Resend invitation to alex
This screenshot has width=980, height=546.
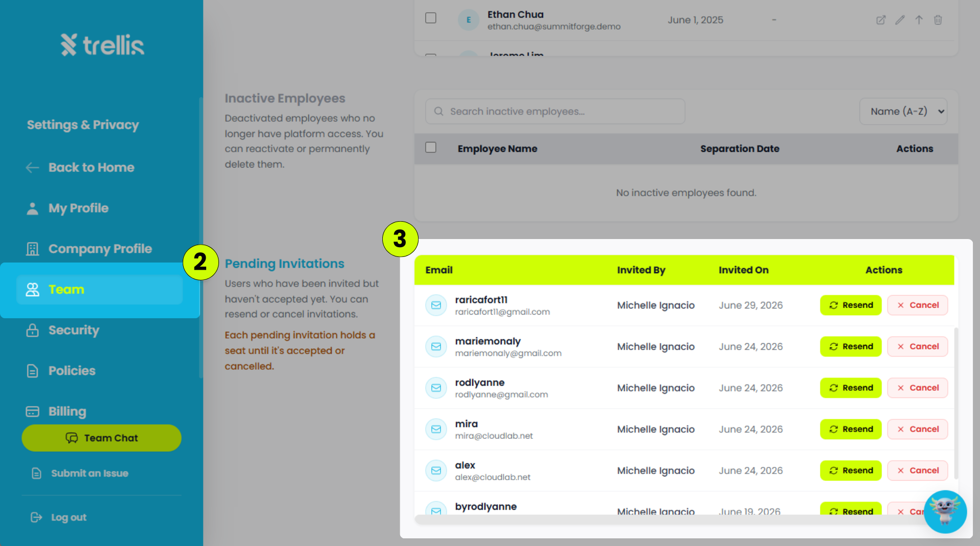pyautogui.click(x=851, y=470)
